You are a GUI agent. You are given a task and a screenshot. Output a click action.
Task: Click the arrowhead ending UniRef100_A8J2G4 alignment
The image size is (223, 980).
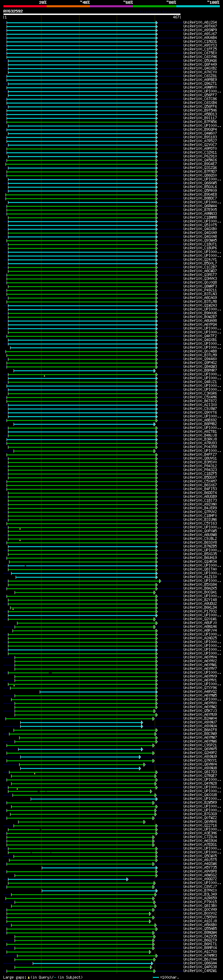(x=157, y=23)
